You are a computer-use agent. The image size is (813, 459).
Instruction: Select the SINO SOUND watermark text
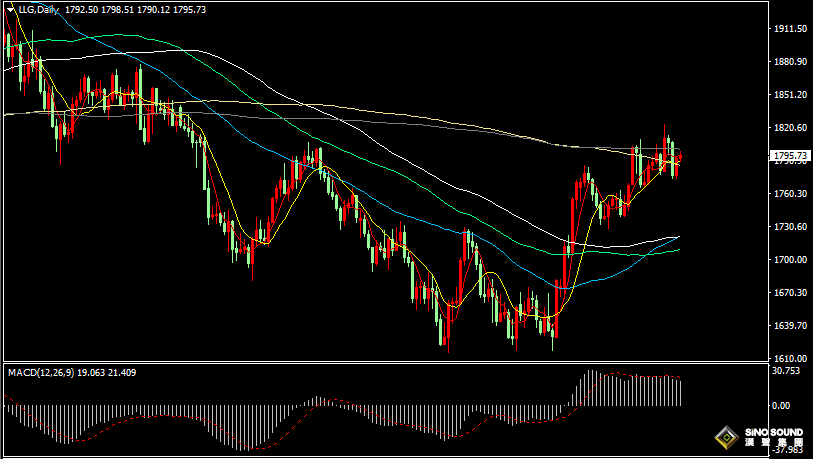point(774,432)
